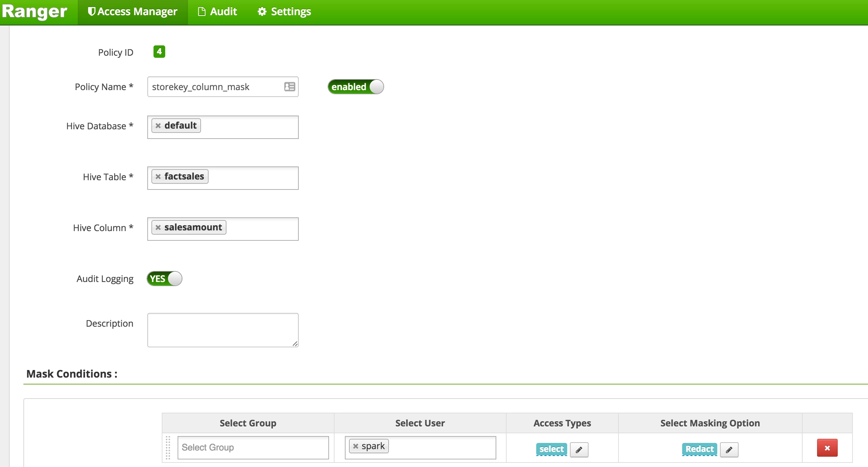868x467 pixels.
Task: Open the Select Group dropdown field
Action: pyautogui.click(x=253, y=447)
